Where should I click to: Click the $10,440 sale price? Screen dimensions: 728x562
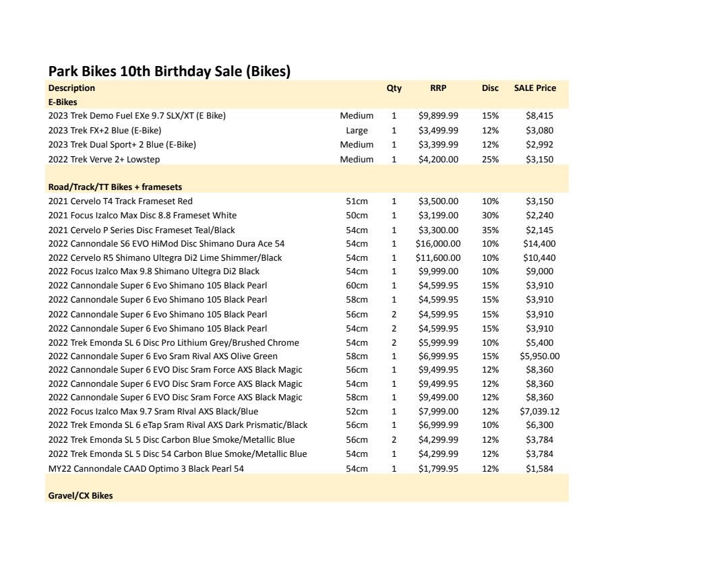539,257
